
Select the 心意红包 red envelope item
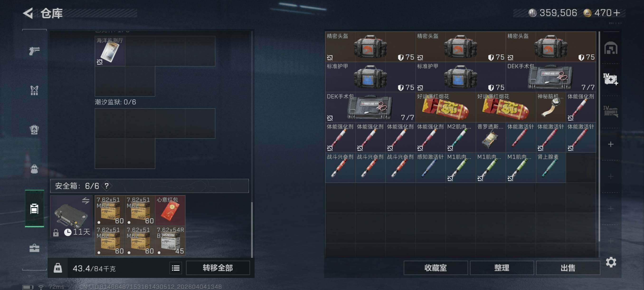coord(170,210)
